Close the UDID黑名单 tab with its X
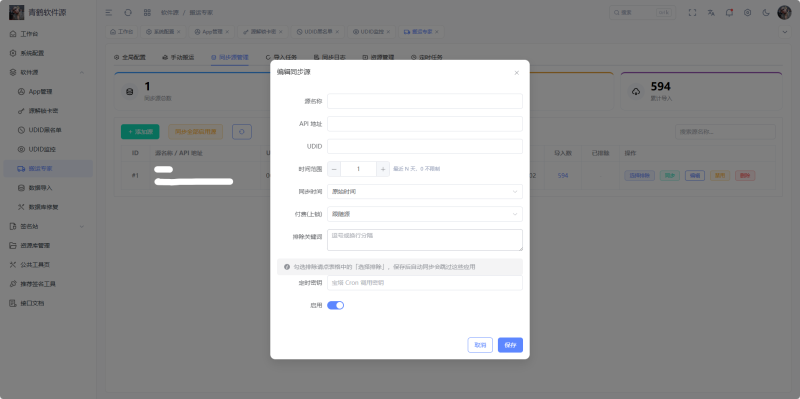Image resolution: width=800 pixels, height=399 pixels. (x=336, y=32)
